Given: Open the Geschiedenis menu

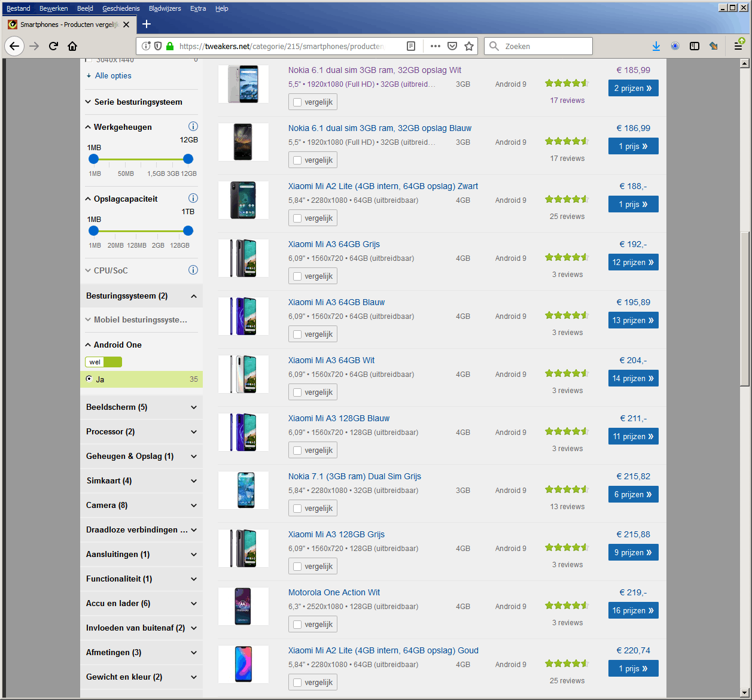Looking at the screenshot, I should tap(121, 8).
